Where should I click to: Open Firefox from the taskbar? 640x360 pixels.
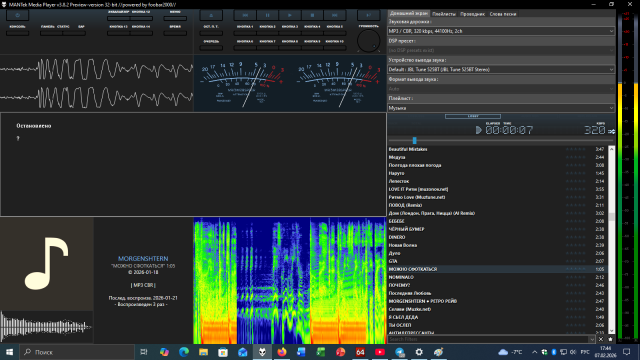click(x=282, y=352)
